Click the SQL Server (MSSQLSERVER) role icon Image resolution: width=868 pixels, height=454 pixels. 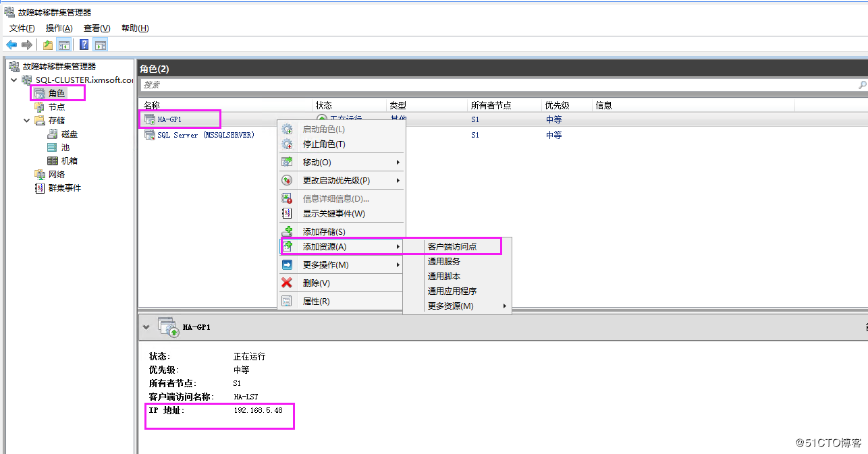point(148,135)
